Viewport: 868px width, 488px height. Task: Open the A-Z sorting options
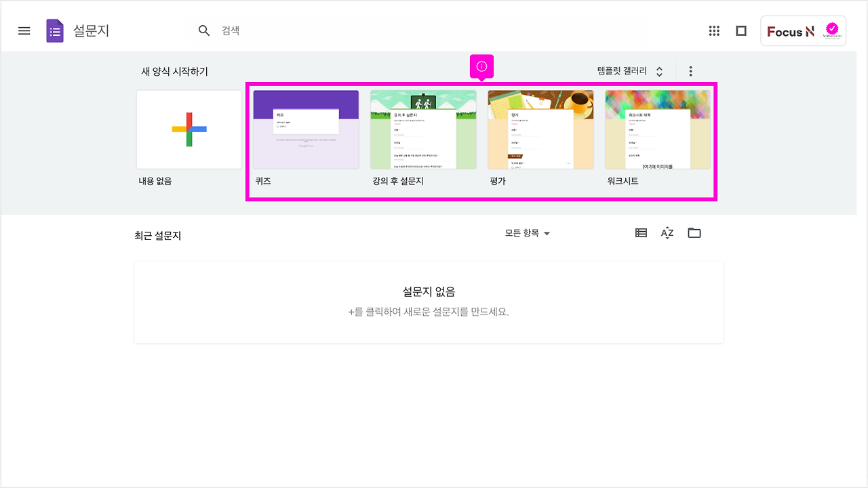point(667,232)
